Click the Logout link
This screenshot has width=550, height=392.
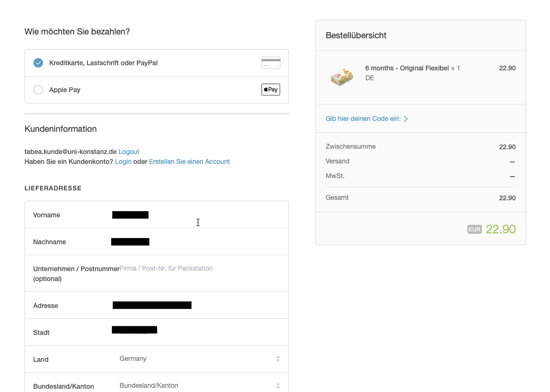(x=129, y=152)
